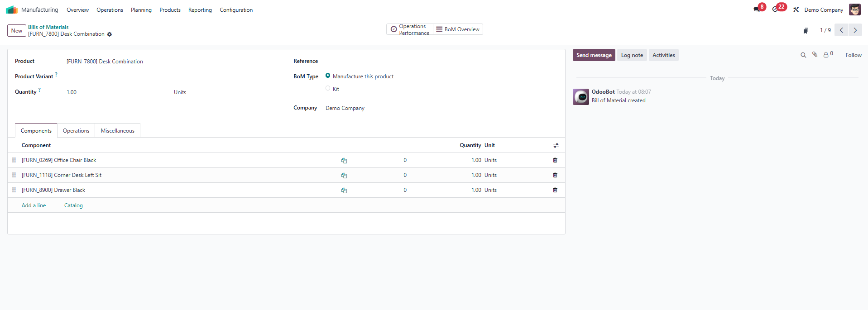Click the Quantity field value 1.00
The height and width of the screenshot is (310, 868).
pyautogui.click(x=72, y=92)
